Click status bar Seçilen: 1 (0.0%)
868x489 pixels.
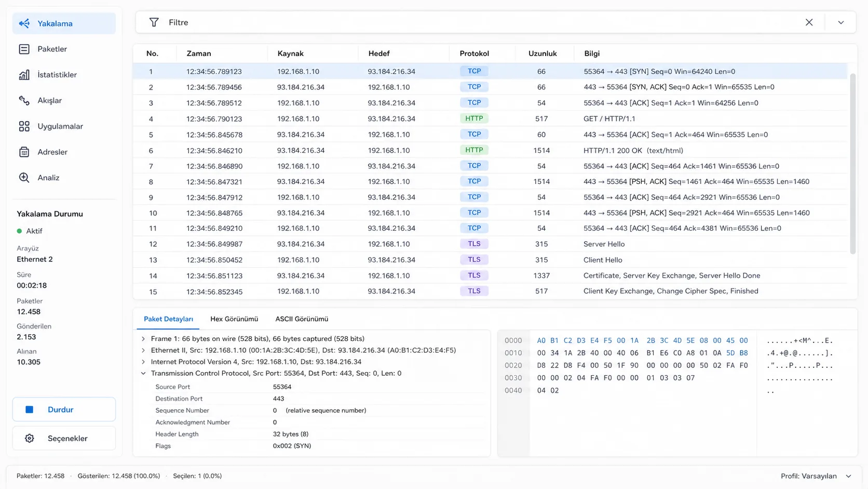pyautogui.click(x=197, y=476)
